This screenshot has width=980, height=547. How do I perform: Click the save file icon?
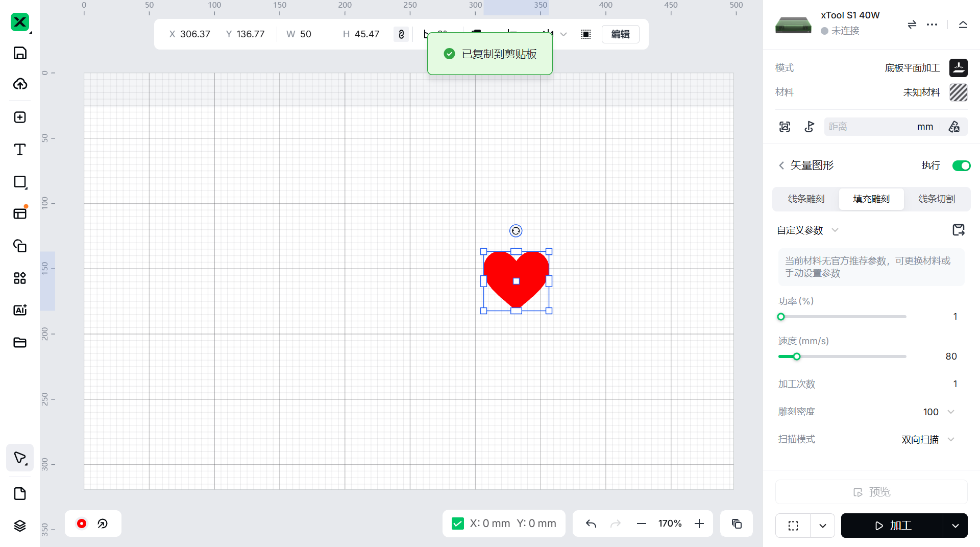20,53
